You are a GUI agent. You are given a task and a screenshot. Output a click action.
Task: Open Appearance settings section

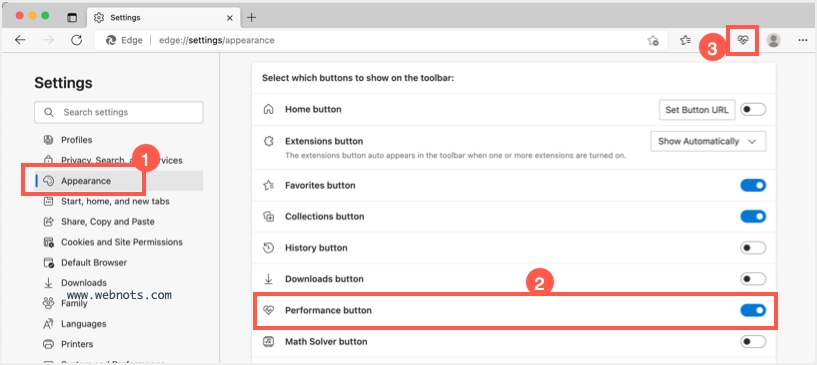pyautogui.click(x=119, y=181)
